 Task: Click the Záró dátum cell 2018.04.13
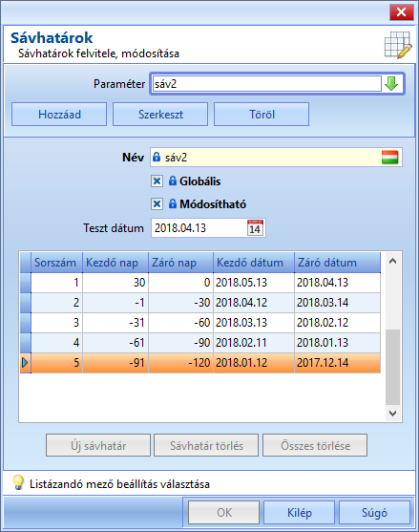(x=337, y=283)
